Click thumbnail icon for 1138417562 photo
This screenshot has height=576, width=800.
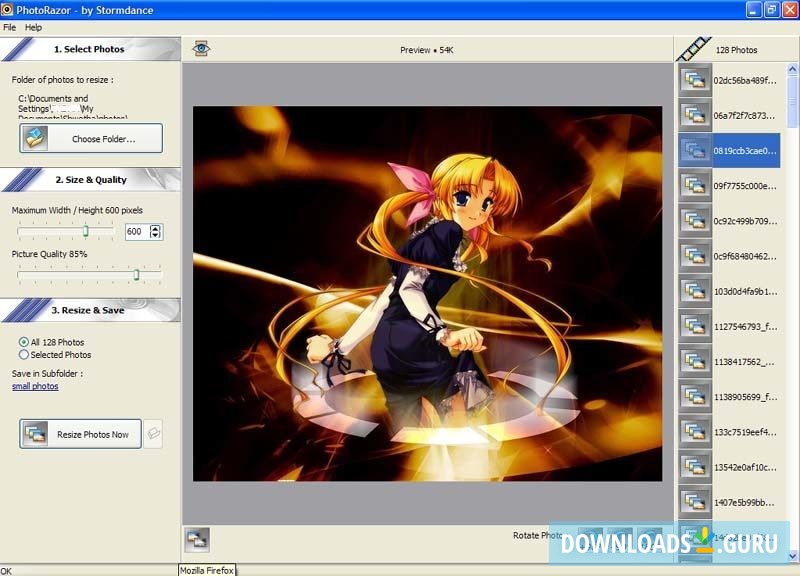(x=695, y=362)
